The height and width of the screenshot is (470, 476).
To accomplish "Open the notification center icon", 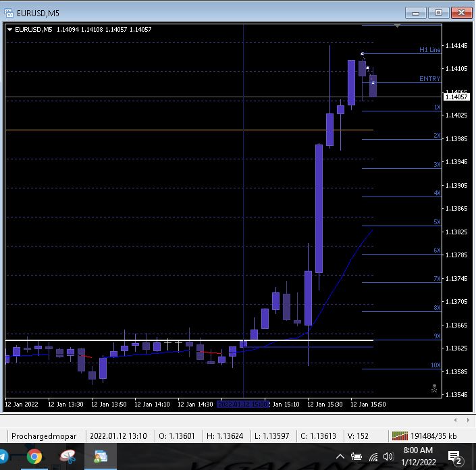I will coord(455,456).
